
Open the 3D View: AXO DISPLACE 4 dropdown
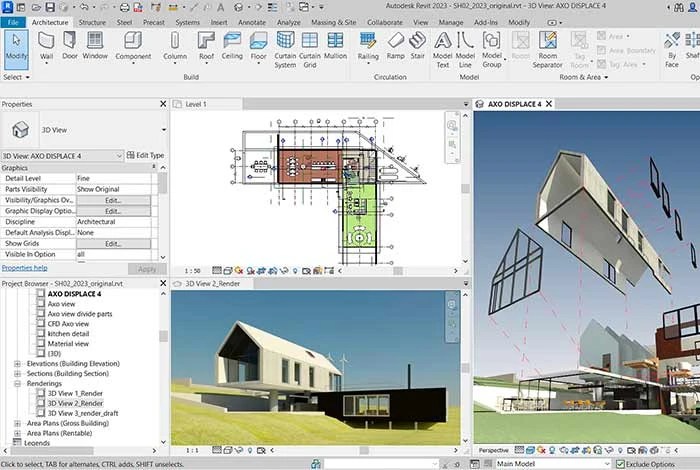coord(119,156)
